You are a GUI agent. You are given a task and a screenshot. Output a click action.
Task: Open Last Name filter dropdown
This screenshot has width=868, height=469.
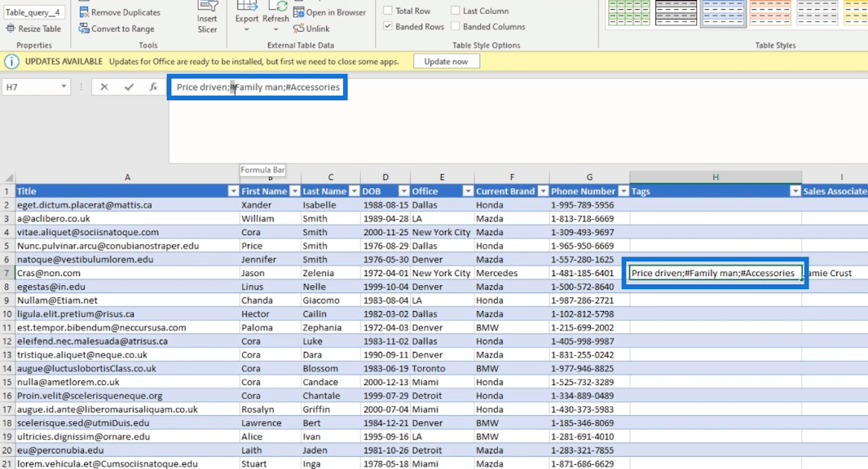coord(355,191)
